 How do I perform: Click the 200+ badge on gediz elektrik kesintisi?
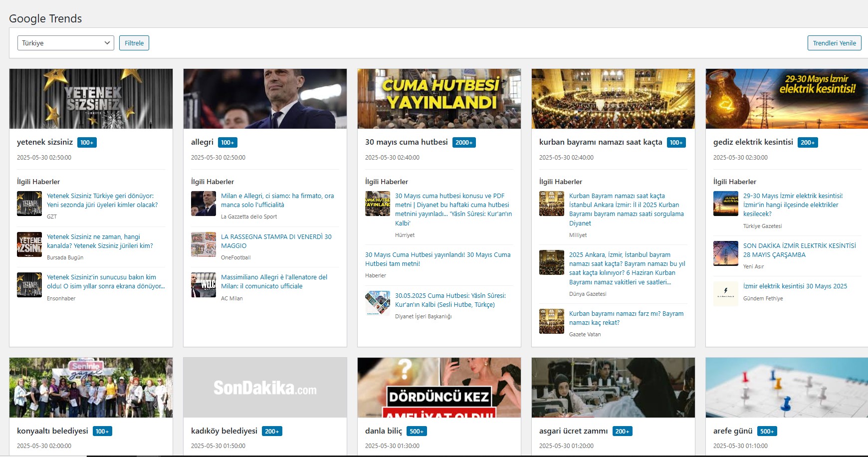tap(808, 143)
